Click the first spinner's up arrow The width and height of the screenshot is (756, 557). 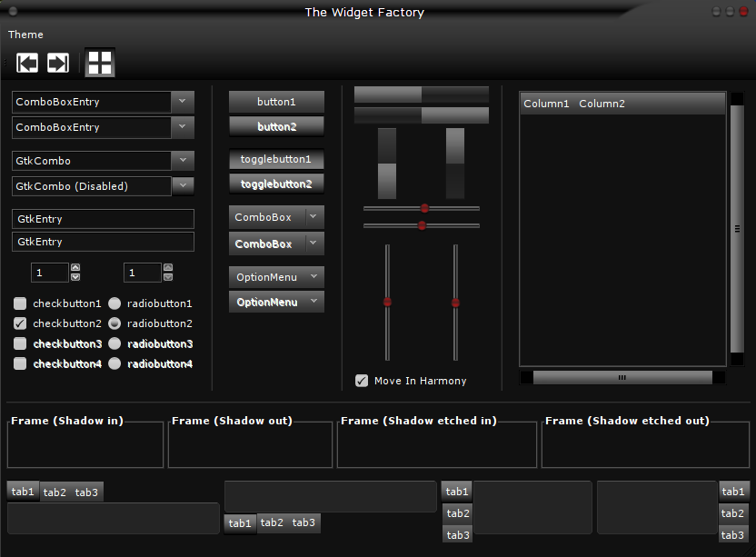click(75, 267)
